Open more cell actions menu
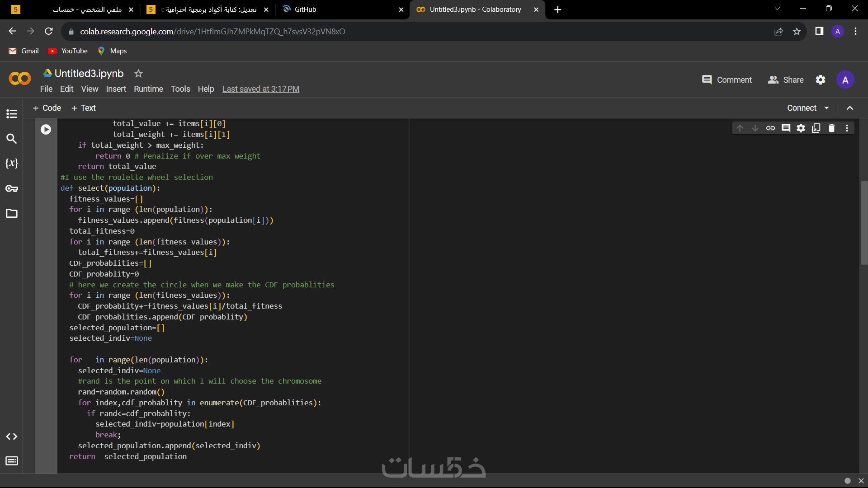 click(847, 128)
